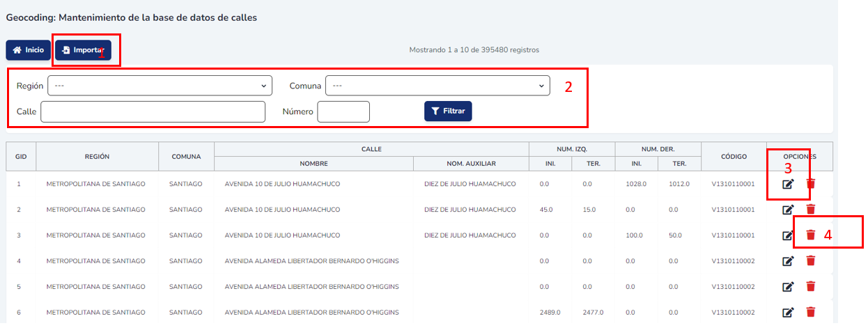This screenshot has width=868, height=328.
Task: Remove the row with GID 3
Action: (810, 235)
